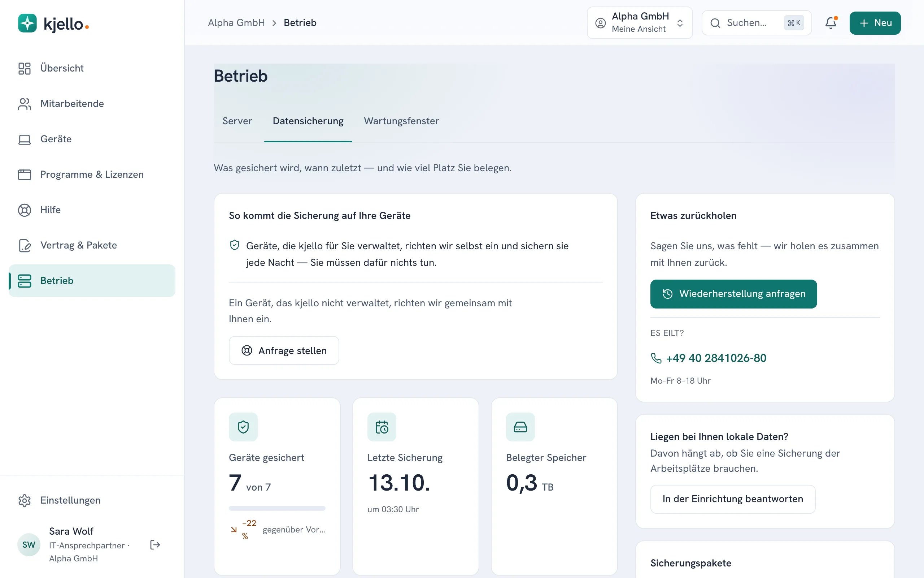924x578 pixels.
Task: Click the Mitarbeitende people icon
Action: (25, 104)
